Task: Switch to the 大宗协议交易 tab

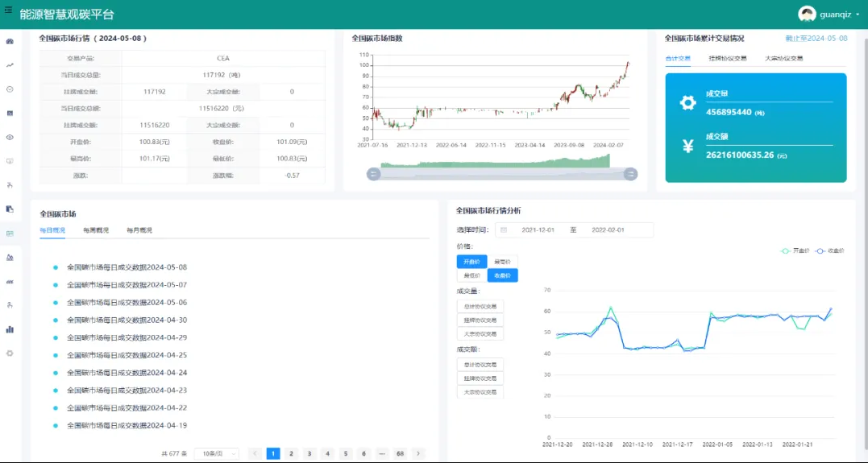Action: 783,59
